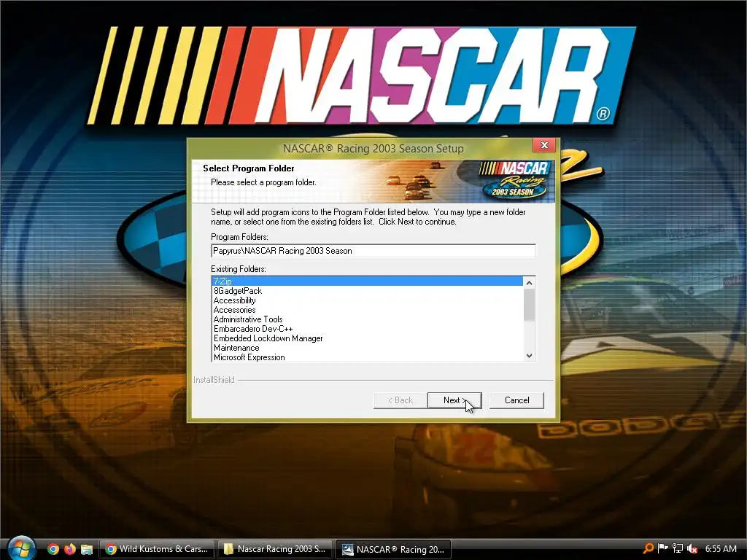Open network status tray icon
747x560 pixels.
coord(678,548)
